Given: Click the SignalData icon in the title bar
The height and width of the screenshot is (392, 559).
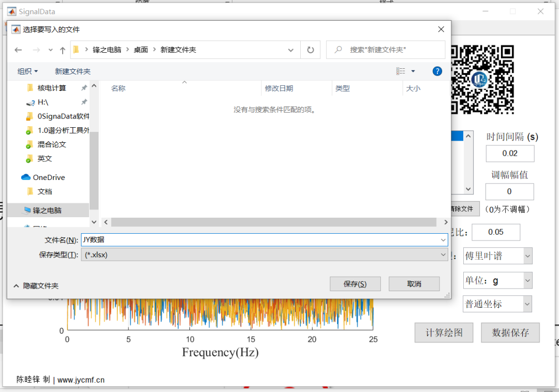Looking at the screenshot, I should (x=11, y=11).
